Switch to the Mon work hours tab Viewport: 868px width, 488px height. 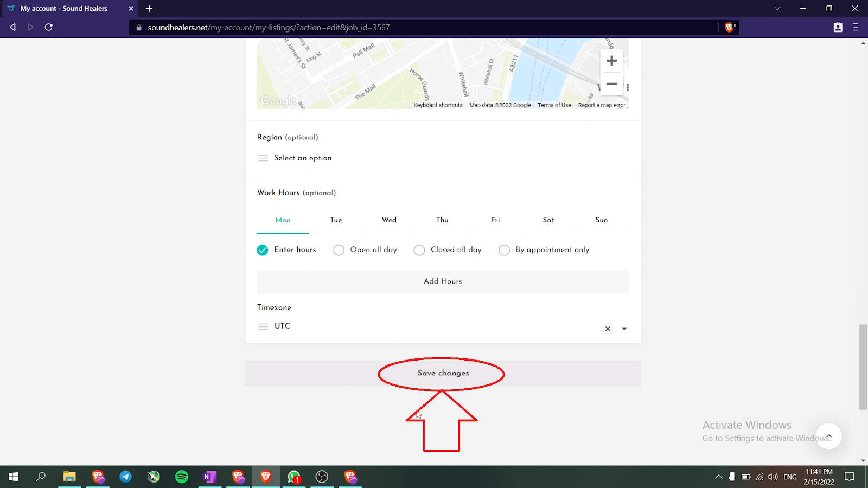click(x=283, y=220)
